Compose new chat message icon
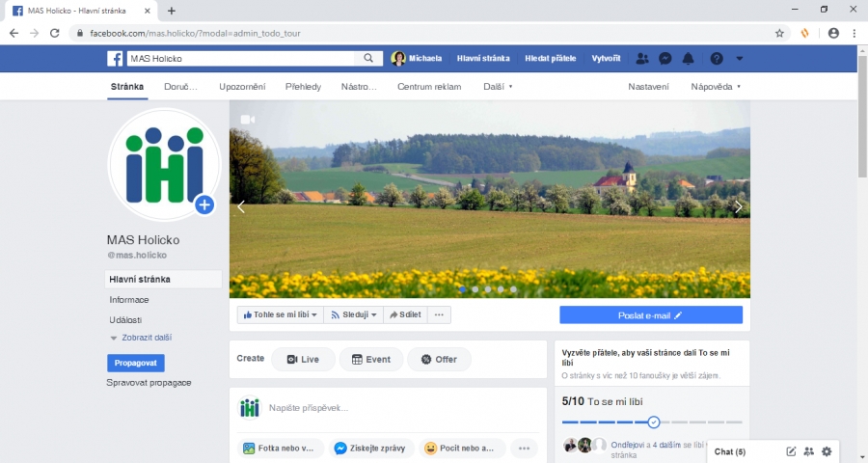 pyautogui.click(x=791, y=451)
